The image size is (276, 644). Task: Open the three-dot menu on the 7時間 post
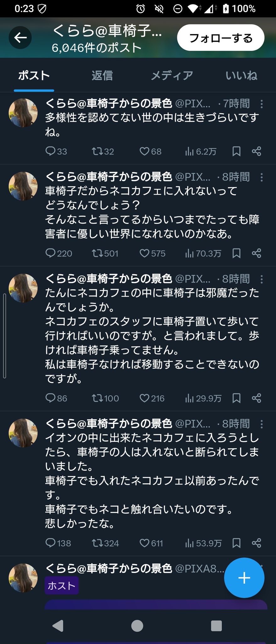tap(262, 104)
